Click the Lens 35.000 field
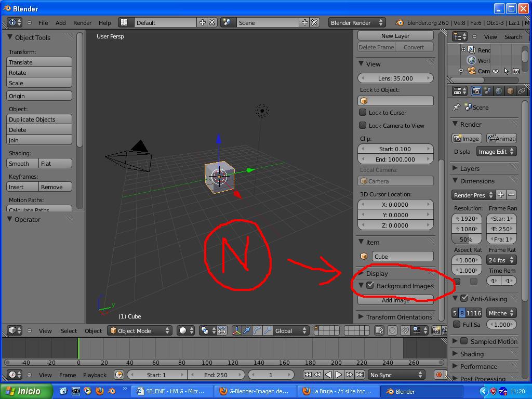 click(395, 78)
